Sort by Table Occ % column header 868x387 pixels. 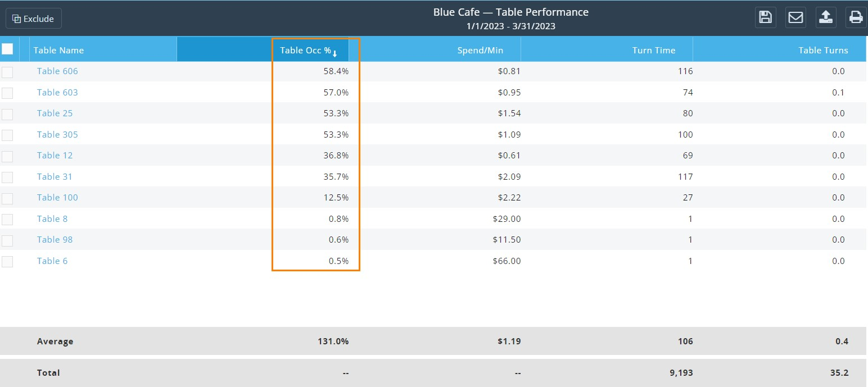(x=306, y=50)
